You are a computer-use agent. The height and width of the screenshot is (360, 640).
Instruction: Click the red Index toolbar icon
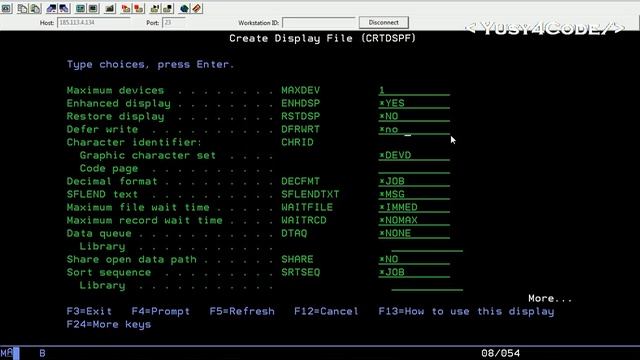tap(197, 8)
